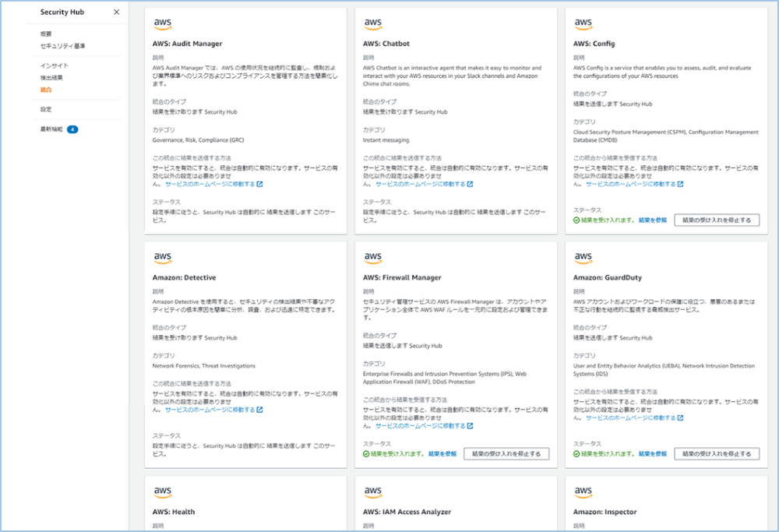
Task: Click the "Amazon: Inspector" card title
Action: pyautogui.click(x=605, y=512)
